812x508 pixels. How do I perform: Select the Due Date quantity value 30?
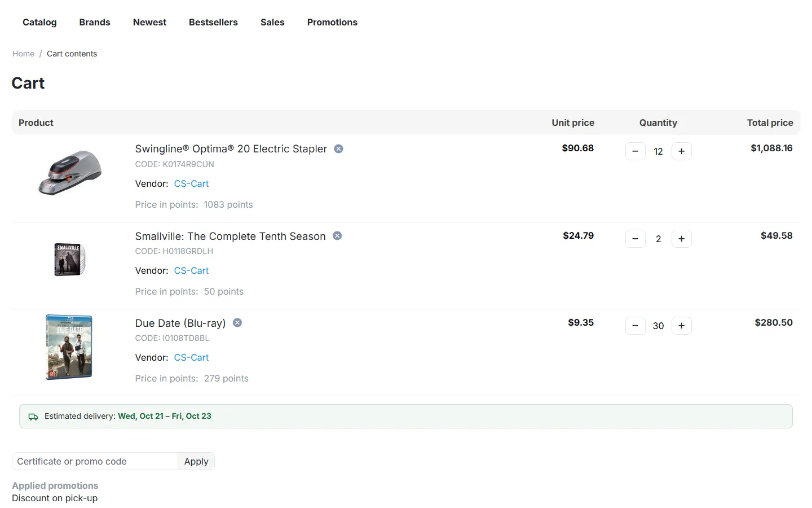pos(658,326)
